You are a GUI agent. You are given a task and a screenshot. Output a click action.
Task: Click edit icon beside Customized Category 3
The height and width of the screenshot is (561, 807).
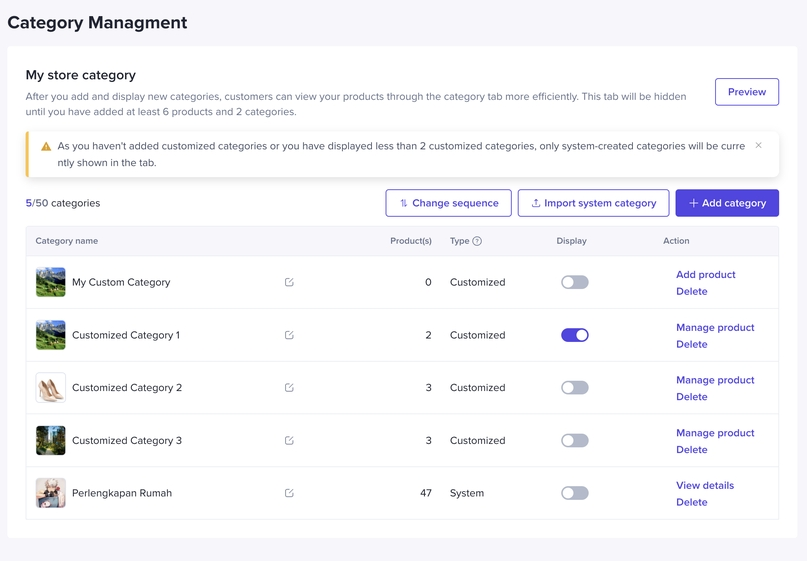289,440
